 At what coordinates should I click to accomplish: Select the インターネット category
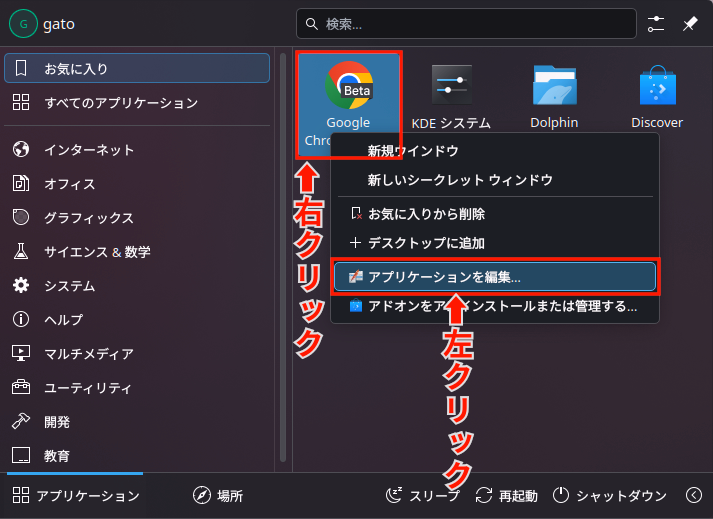coord(137,149)
